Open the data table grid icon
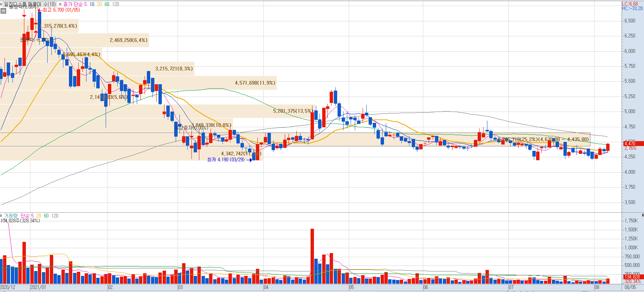This screenshot has width=644, height=292. click(3, 11)
